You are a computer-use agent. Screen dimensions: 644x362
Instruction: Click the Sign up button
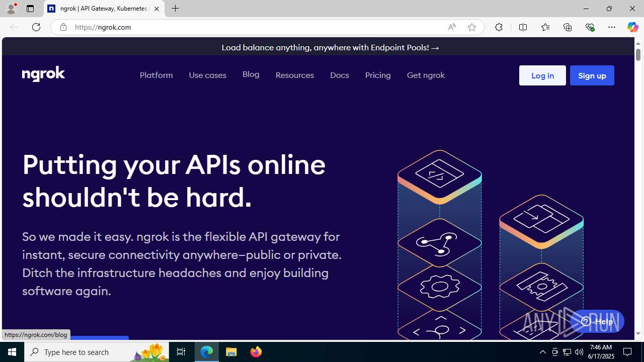coord(592,75)
